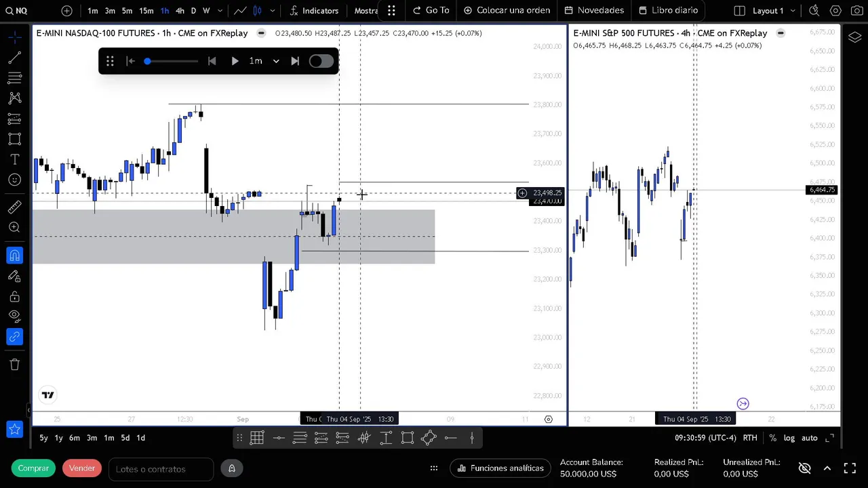Open Funciones analíticas
The image size is (868, 488).
pyautogui.click(x=500, y=468)
